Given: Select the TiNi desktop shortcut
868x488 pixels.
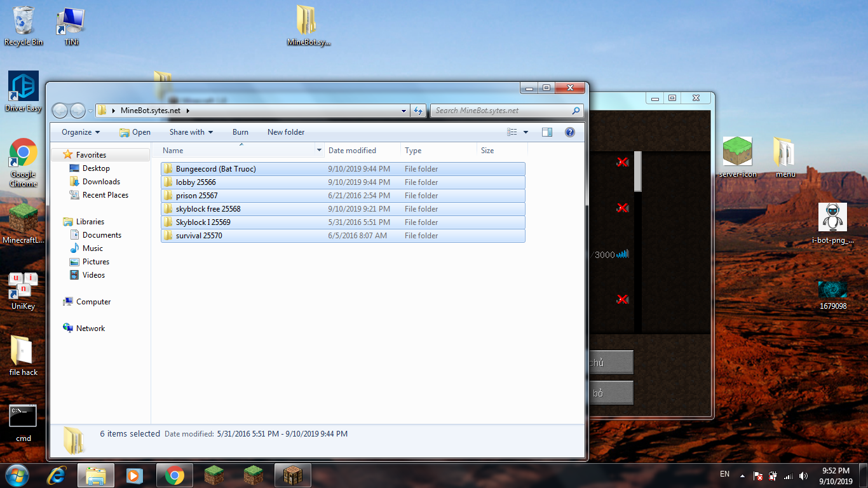Looking at the screenshot, I should click(71, 26).
